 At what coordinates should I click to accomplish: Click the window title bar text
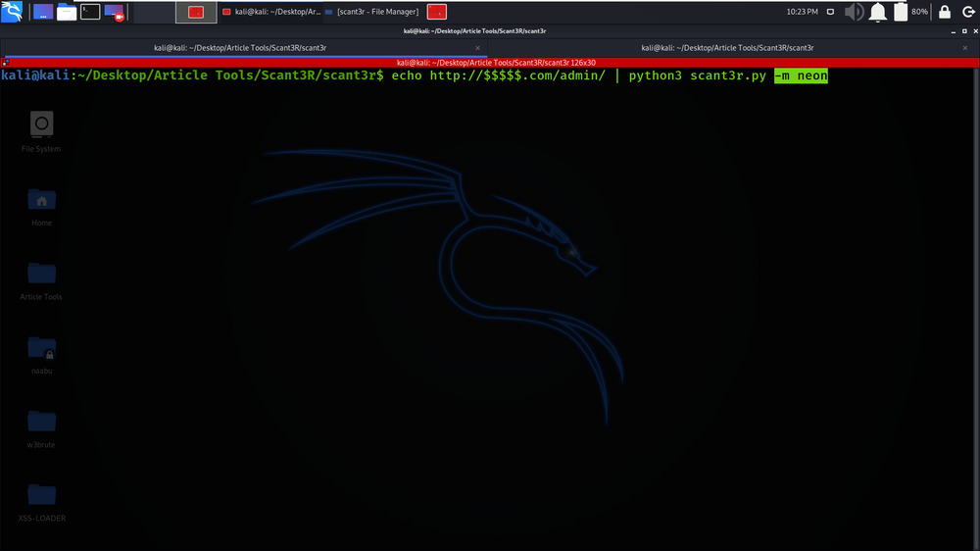[474, 30]
